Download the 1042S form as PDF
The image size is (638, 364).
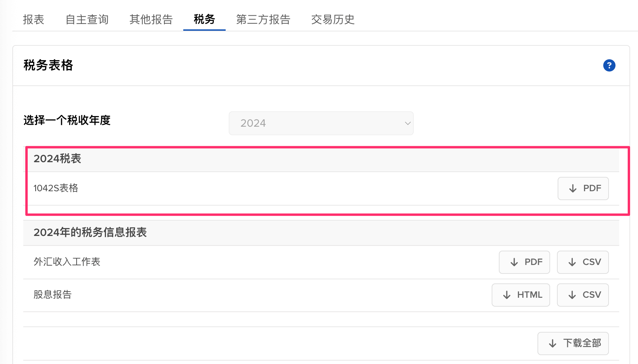tap(583, 188)
